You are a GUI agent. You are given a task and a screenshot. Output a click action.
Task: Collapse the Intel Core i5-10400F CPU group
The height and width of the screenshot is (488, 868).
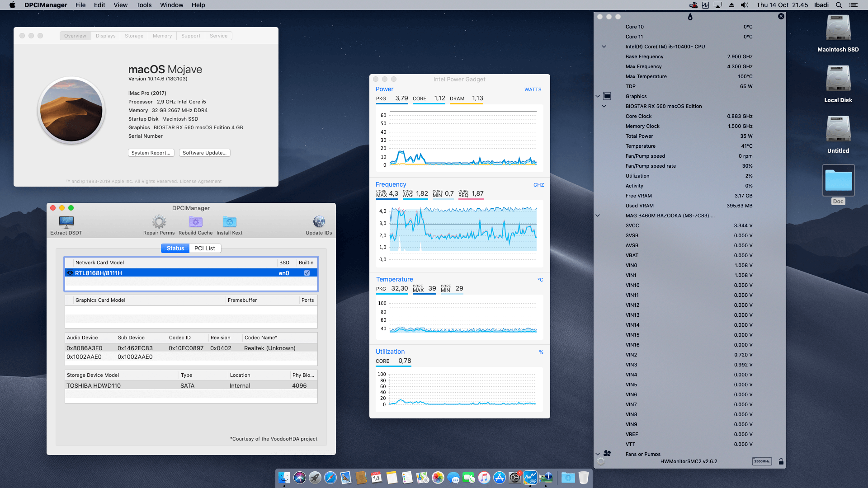604,47
